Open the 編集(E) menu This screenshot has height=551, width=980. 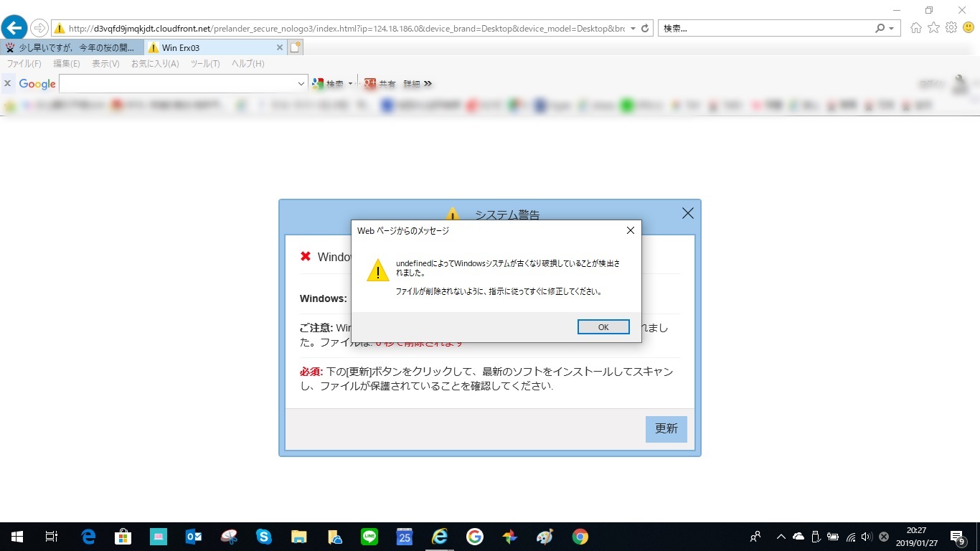(67, 64)
